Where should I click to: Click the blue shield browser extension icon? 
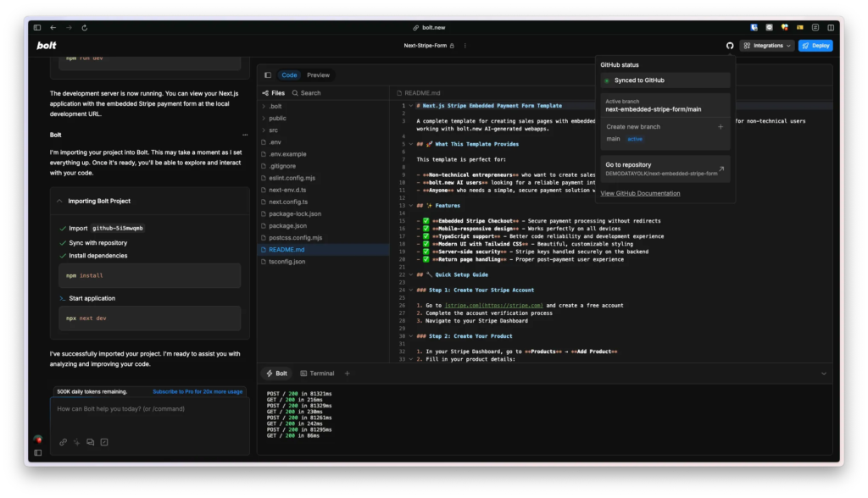tap(754, 28)
